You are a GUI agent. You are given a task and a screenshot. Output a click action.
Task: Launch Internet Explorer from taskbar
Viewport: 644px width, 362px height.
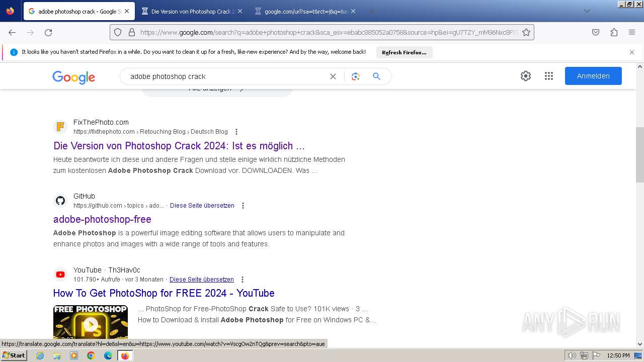pyautogui.click(x=40, y=355)
